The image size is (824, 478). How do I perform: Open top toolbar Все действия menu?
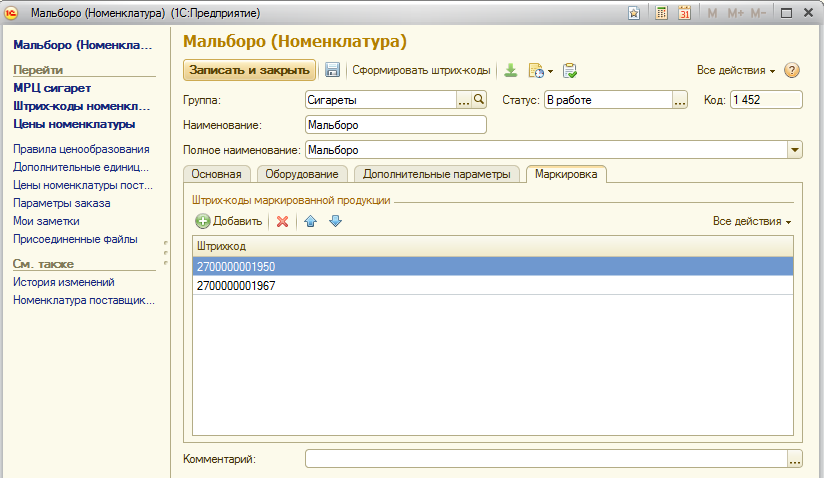736,70
